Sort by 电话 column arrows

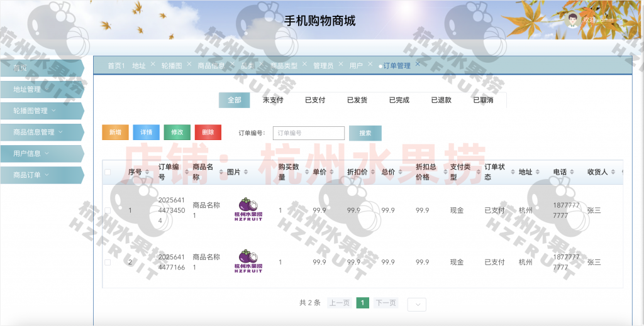pyautogui.click(x=572, y=172)
